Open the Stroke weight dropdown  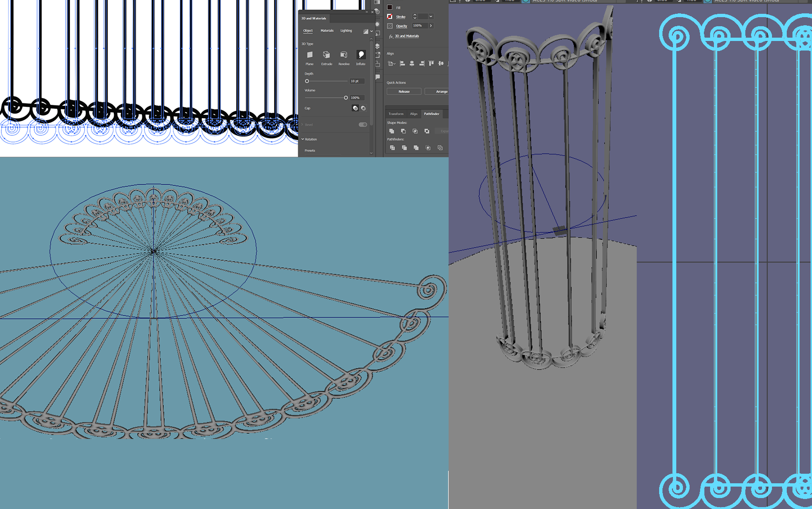[431, 17]
